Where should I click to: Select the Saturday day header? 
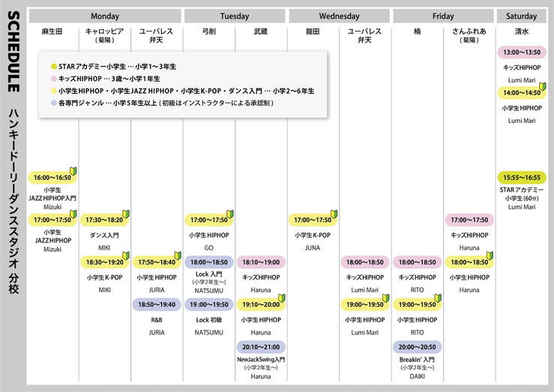522,16
